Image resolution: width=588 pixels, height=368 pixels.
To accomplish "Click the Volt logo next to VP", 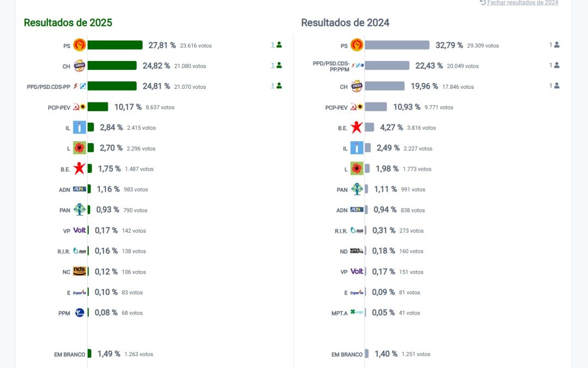I will coord(79,230).
